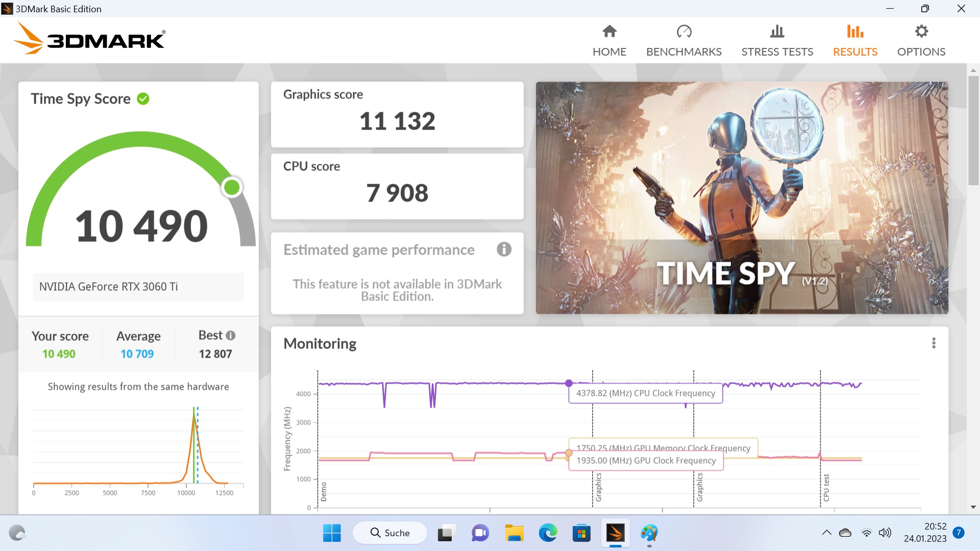Click info icon beside Estimated game performance
The width and height of the screenshot is (980, 551).
pos(504,249)
